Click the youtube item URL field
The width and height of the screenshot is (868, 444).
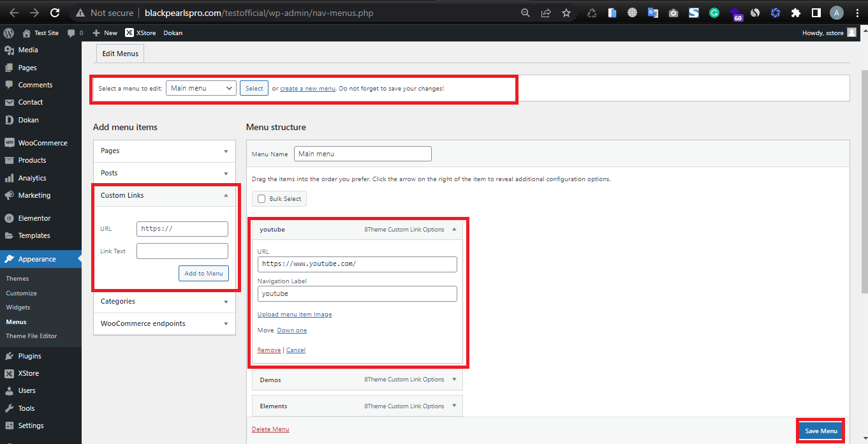[357, 264]
